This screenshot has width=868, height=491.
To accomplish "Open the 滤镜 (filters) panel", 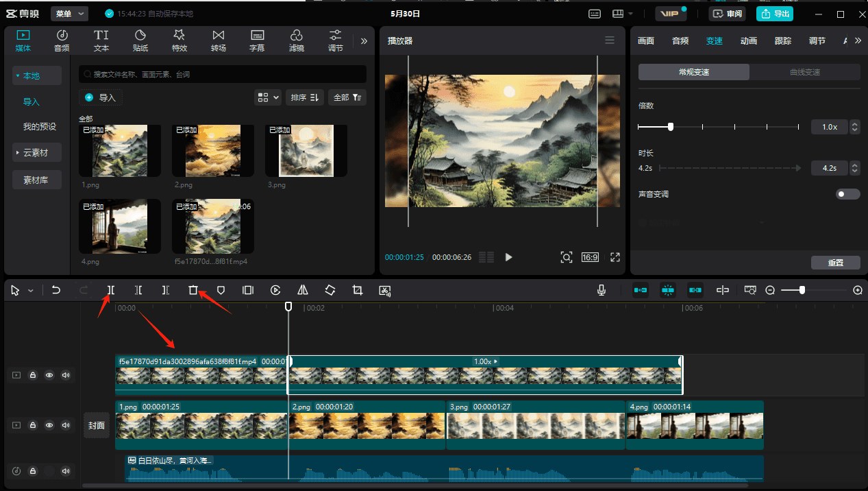I will tap(297, 40).
